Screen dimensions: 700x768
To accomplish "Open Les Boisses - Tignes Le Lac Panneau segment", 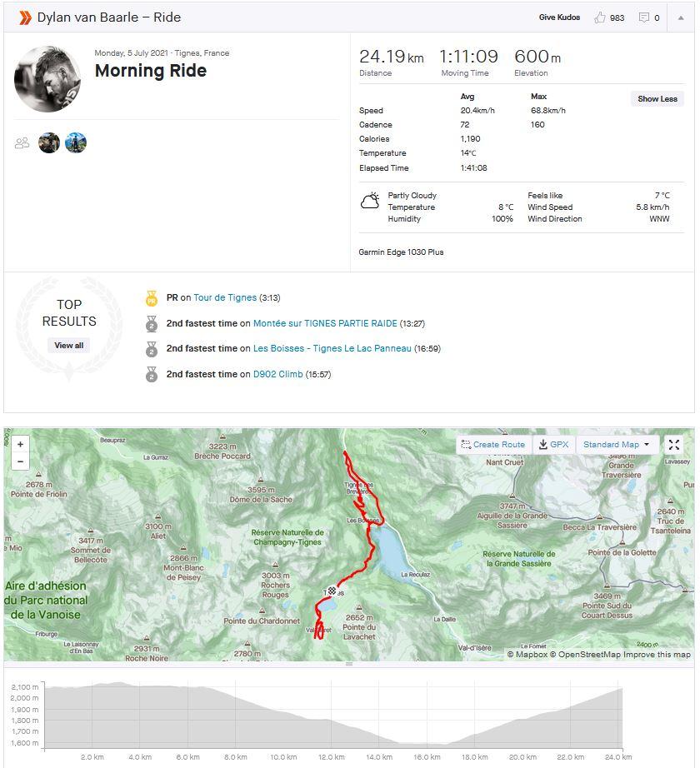I will tap(332, 348).
